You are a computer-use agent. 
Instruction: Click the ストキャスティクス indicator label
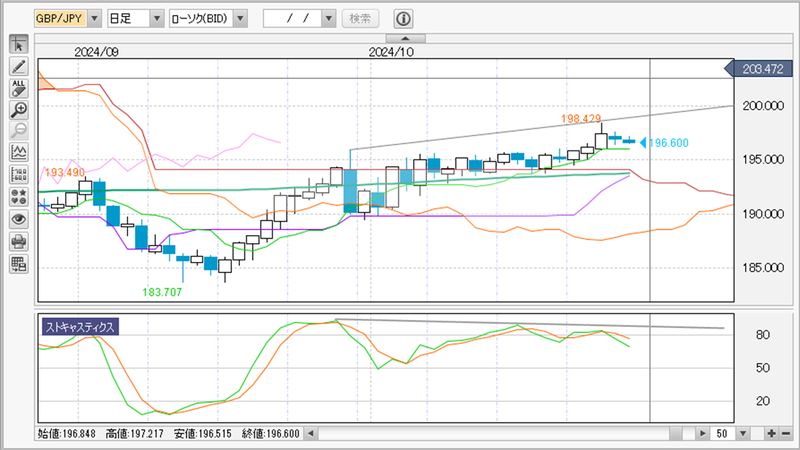pos(80,327)
